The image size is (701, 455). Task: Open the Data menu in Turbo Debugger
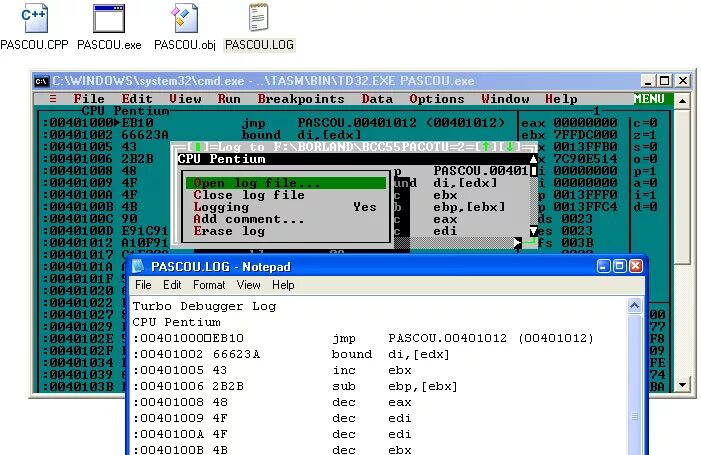pyautogui.click(x=377, y=99)
